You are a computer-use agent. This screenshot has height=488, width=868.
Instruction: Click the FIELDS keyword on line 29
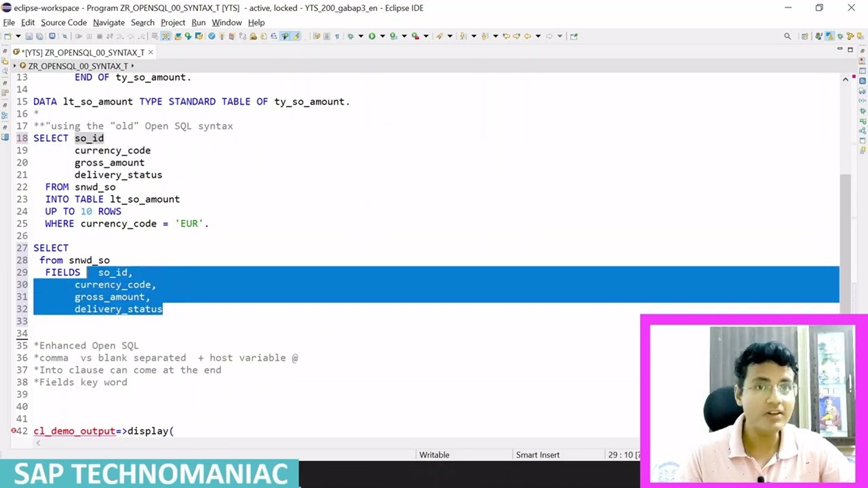(62, 272)
